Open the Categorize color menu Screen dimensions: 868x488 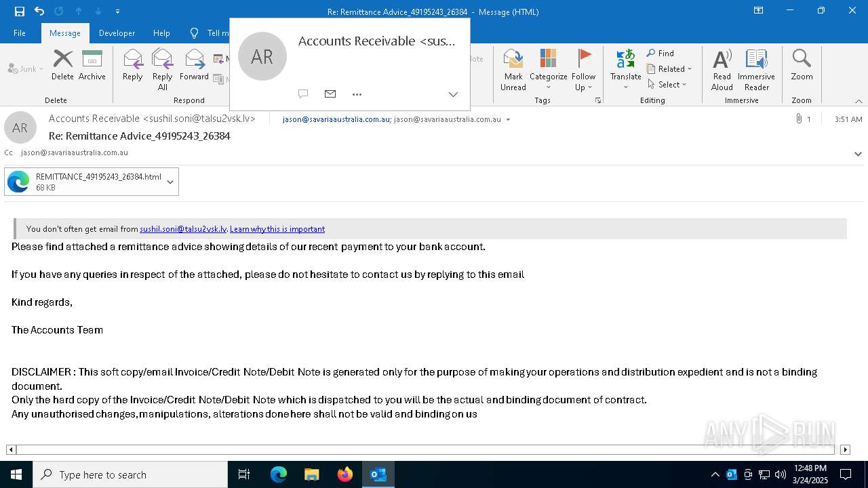548,69
